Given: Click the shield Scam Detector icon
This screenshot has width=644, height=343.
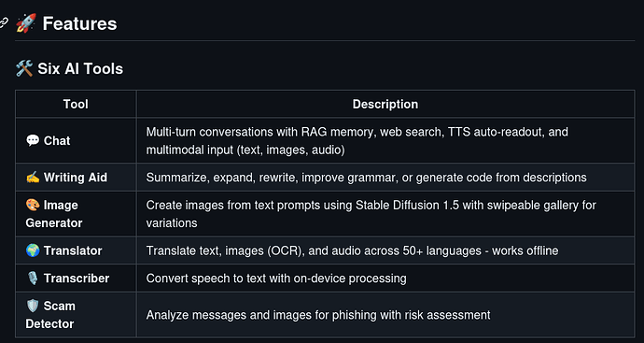Looking at the screenshot, I should (x=33, y=306).
